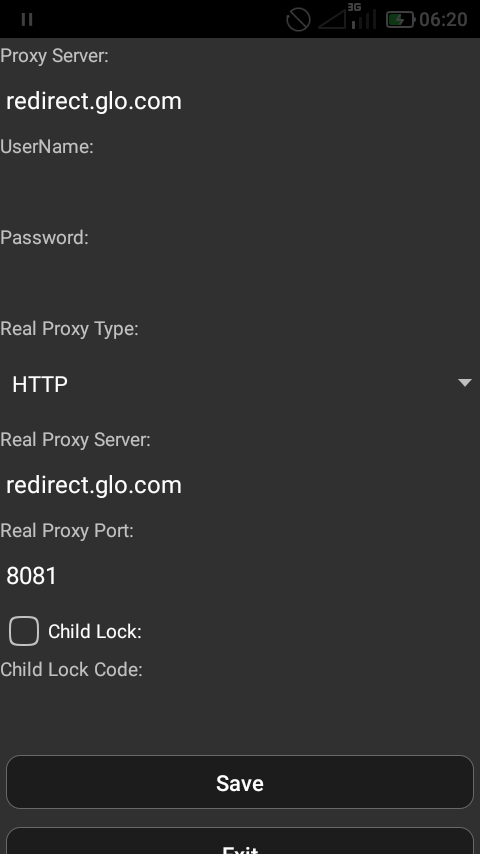
Task: Tap the 3G signal bars icon
Action: pos(363,16)
